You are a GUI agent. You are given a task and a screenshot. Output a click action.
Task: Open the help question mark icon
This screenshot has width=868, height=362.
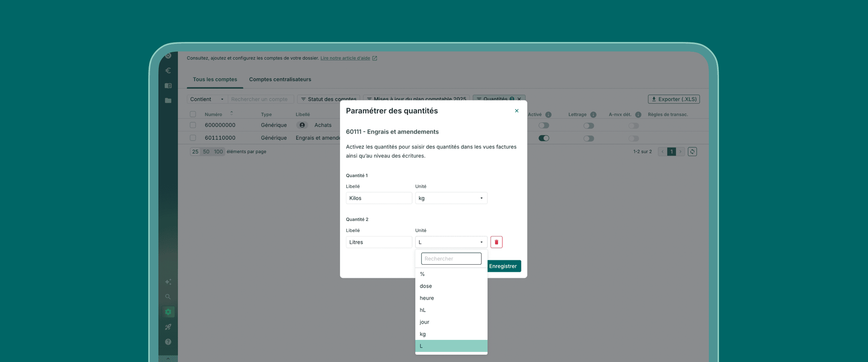(168, 342)
